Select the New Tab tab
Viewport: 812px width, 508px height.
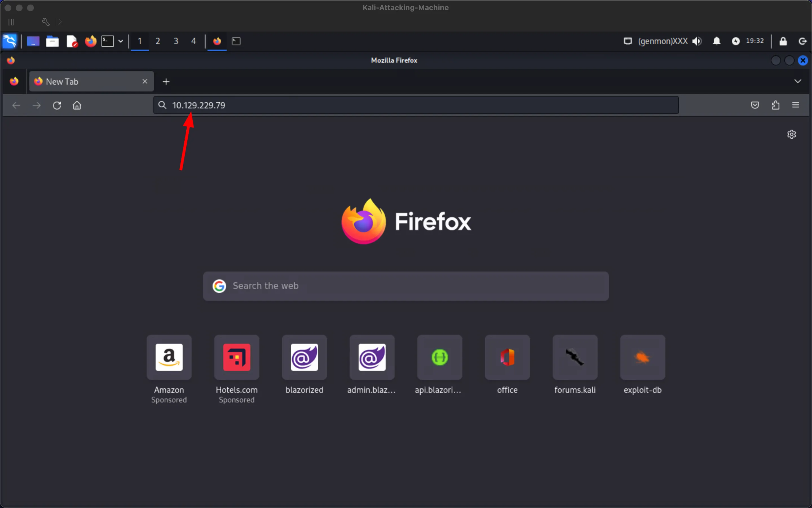(x=92, y=81)
